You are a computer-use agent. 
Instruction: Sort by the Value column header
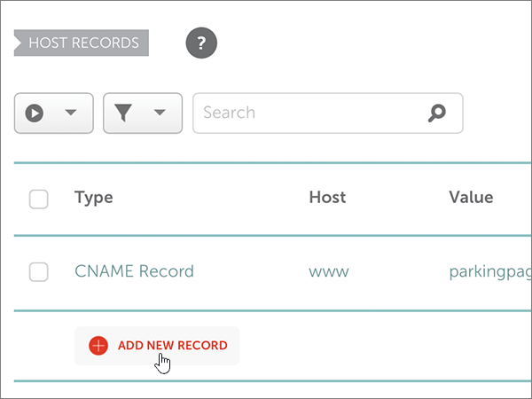[x=471, y=198]
